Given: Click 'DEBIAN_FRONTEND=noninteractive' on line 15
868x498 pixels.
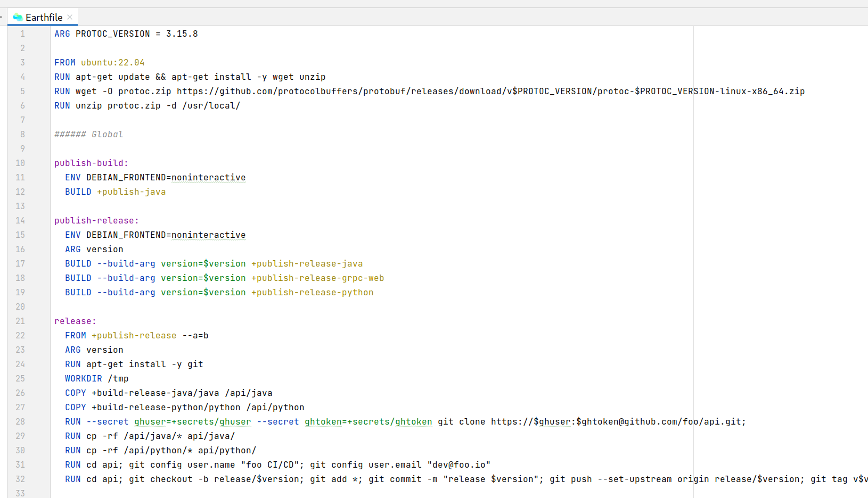Looking at the screenshot, I should coord(166,235).
